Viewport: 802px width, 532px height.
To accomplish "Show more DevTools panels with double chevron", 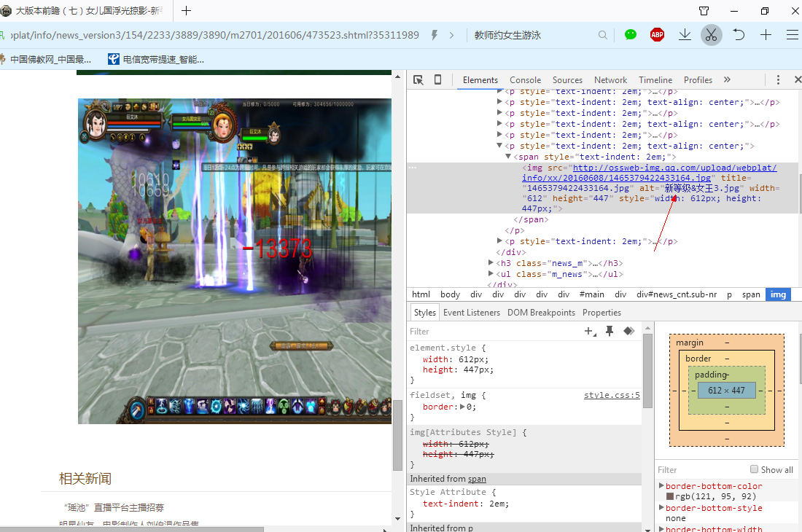I will click(x=728, y=79).
